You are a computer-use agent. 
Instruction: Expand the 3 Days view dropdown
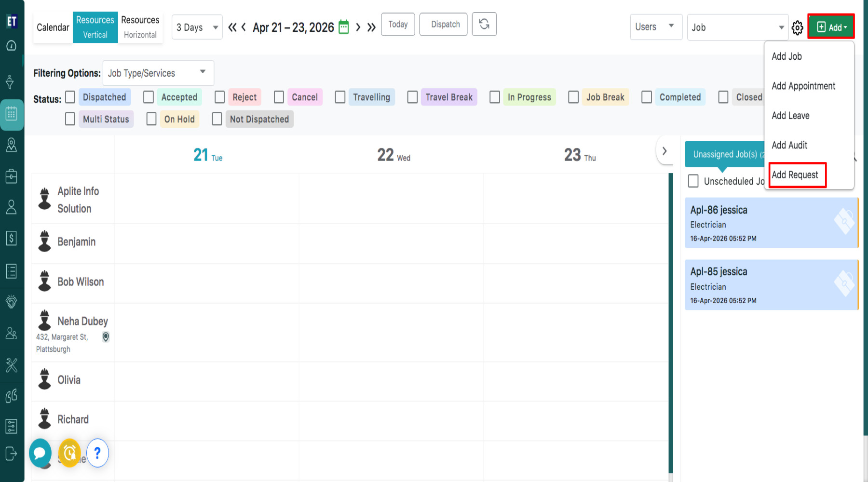click(x=197, y=27)
